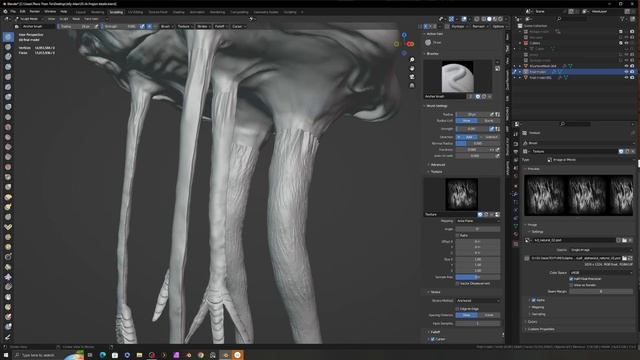Viewport: 640px width, 360px height.
Task: Switch to the UV Editing workspace tab
Action: click(135, 12)
